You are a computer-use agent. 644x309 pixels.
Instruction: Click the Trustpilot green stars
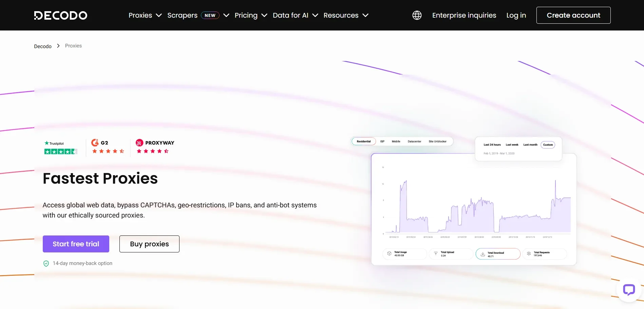pos(61,151)
